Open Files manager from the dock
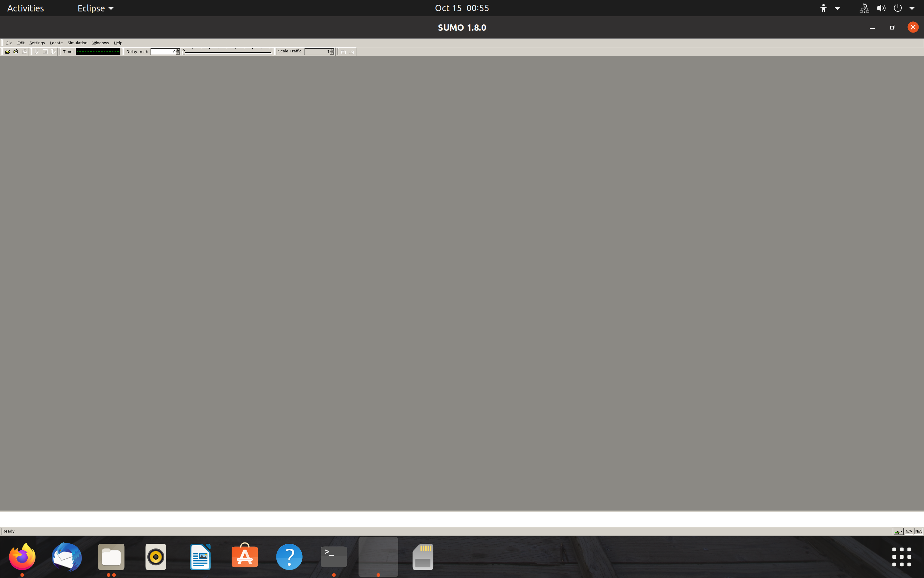Screen dimensions: 924x578 (111, 557)
